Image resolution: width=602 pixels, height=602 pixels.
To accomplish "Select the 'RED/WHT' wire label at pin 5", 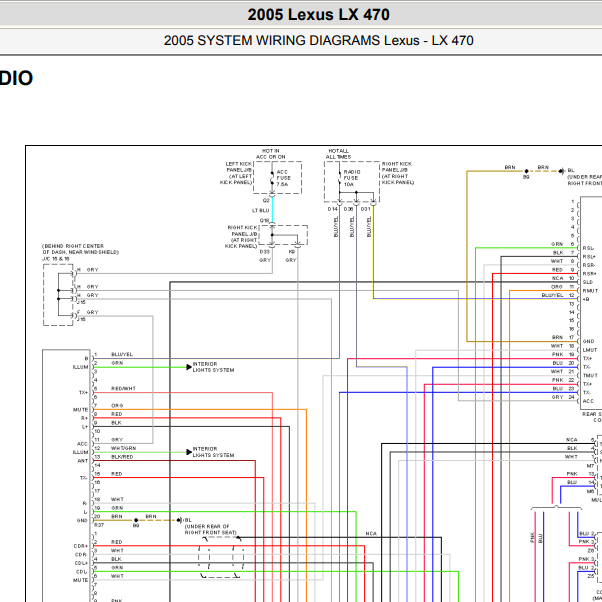I will (x=123, y=389).
